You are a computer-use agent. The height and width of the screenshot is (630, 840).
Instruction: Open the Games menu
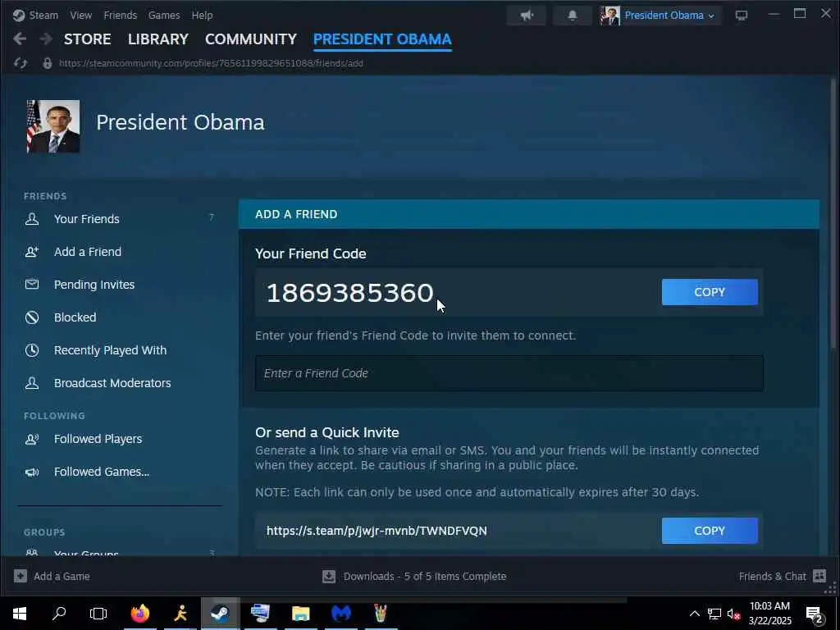tap(164, 15)
